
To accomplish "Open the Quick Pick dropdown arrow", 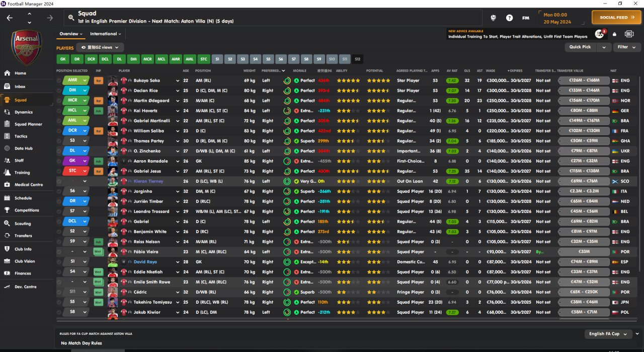I will coord(604,47).
